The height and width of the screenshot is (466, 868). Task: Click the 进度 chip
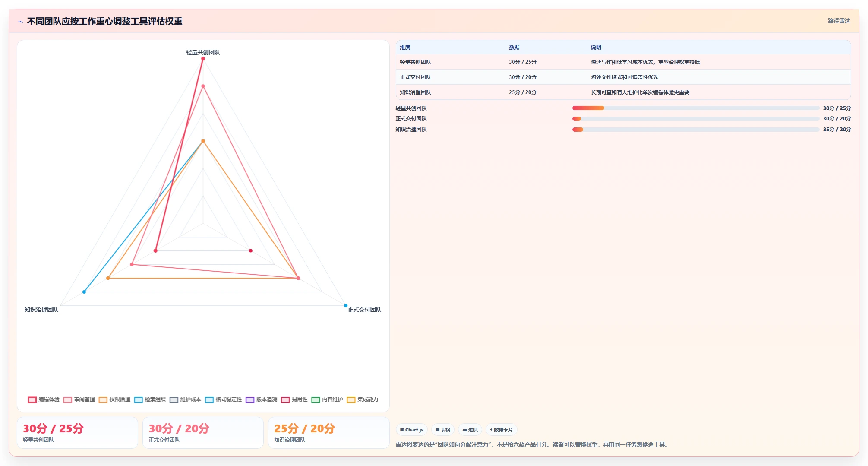point(470,430)
